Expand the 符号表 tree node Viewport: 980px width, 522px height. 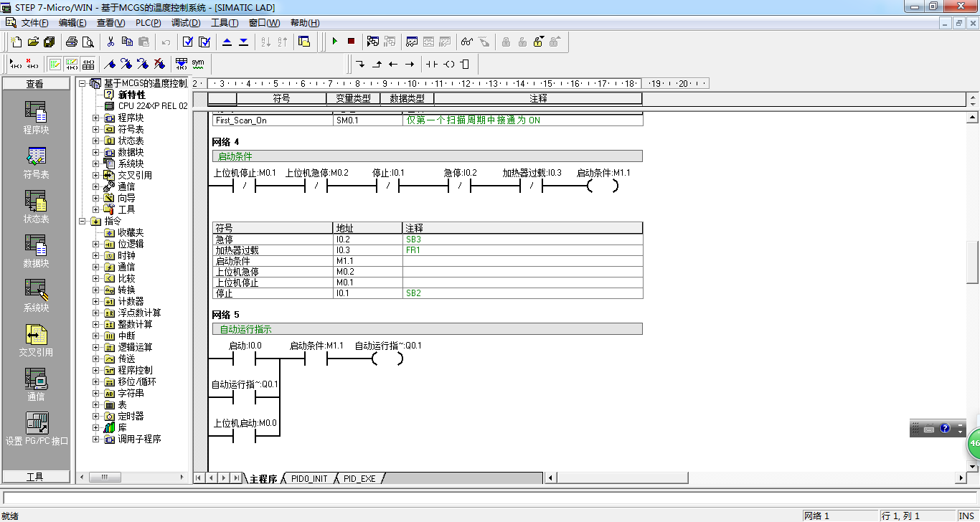point(96,129)
